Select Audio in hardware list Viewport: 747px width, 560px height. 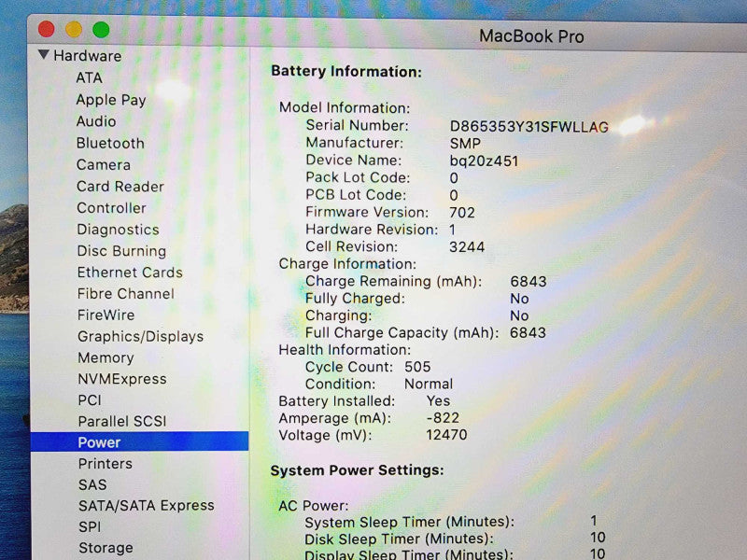(96, 121)
